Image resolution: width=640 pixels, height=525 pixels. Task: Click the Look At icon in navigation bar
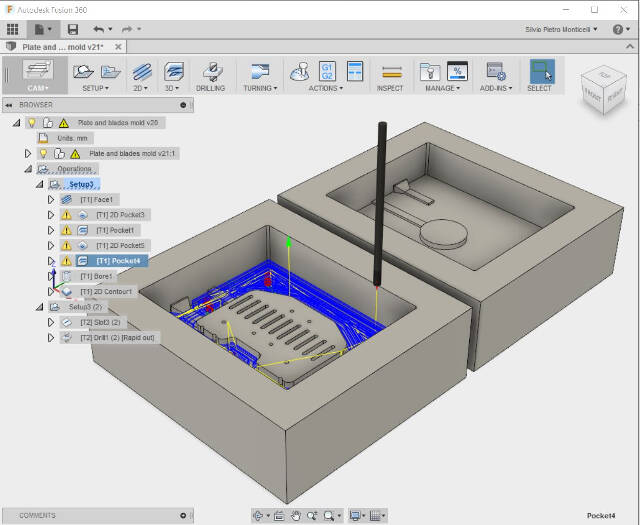(279, 516)
